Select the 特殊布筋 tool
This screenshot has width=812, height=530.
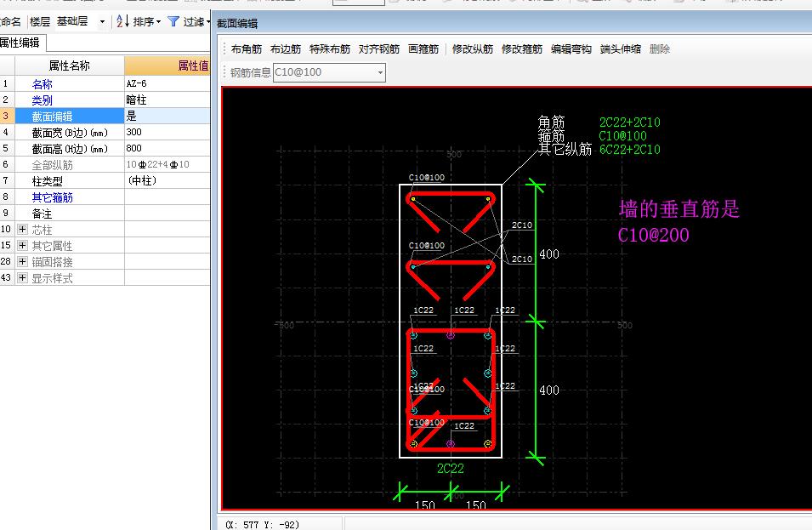pos(329,49)
